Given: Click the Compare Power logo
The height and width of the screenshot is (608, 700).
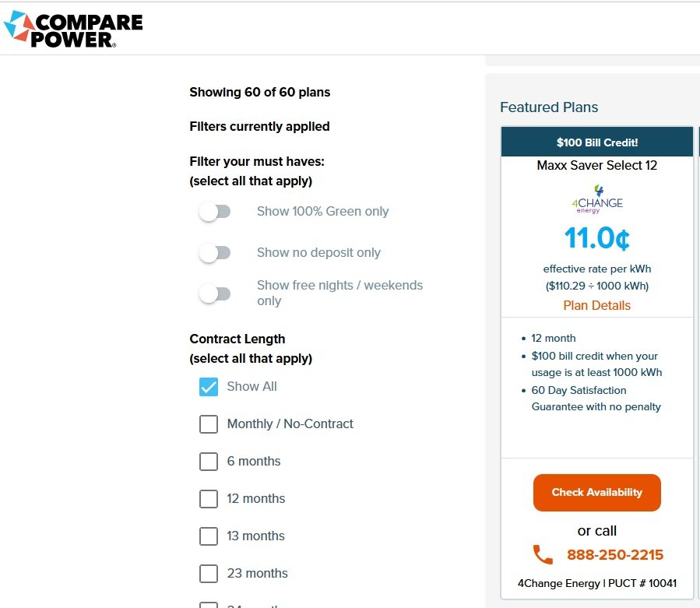Looking at the screenshot, I should pyautogui.click(x=73, y=30).
